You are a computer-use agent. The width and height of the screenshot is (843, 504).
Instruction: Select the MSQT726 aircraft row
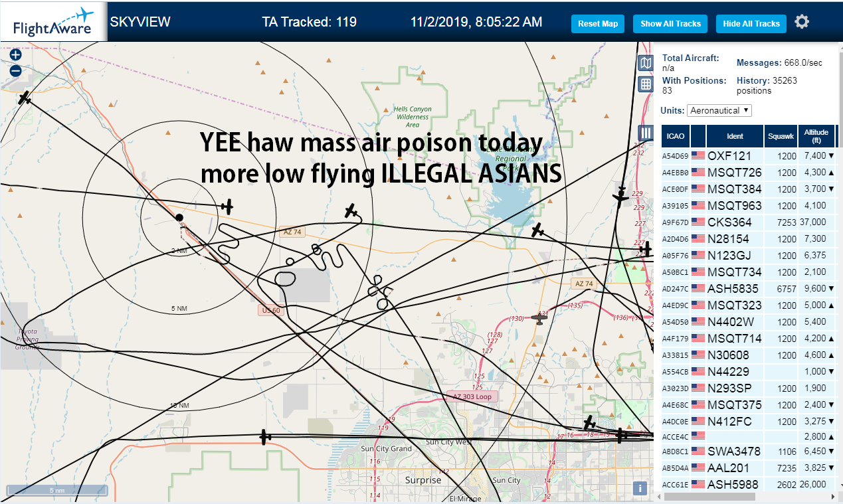(x=749, y=173)
